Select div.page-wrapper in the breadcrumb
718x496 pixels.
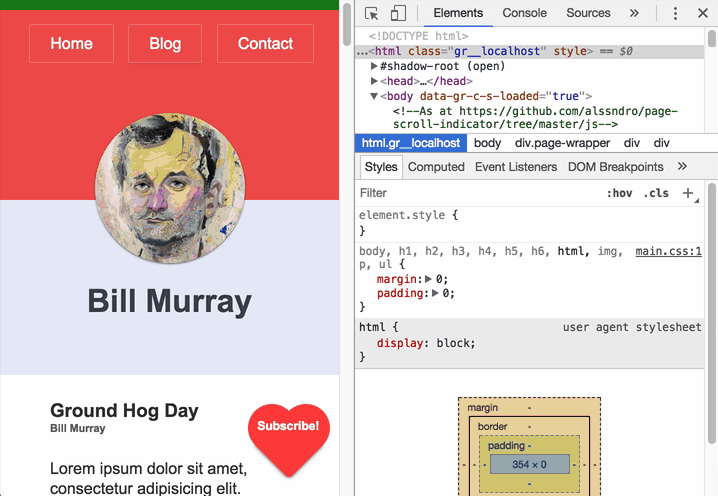562,143
